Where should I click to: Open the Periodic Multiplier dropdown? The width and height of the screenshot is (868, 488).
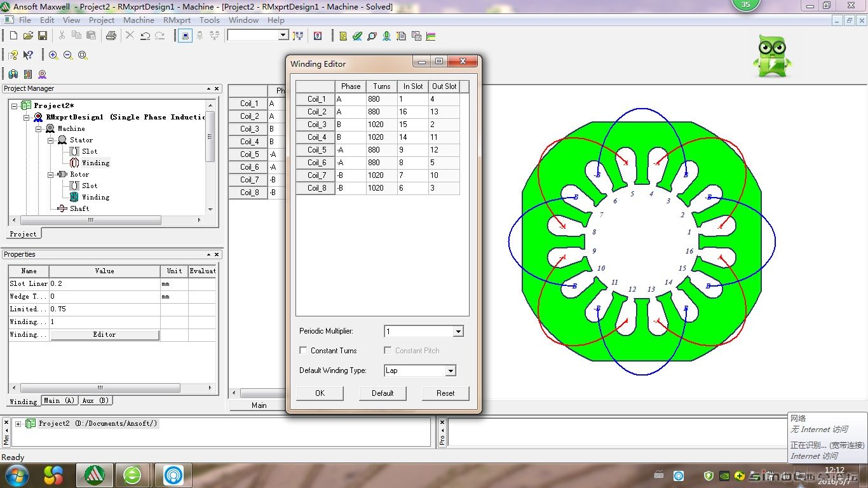tap(458, 331)
